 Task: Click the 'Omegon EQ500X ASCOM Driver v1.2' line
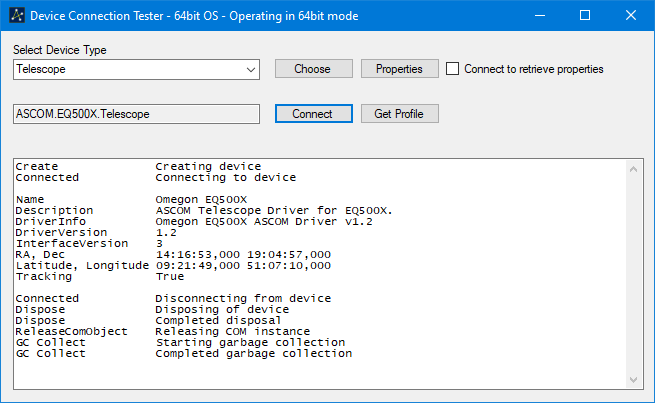[x=264, y=222]
